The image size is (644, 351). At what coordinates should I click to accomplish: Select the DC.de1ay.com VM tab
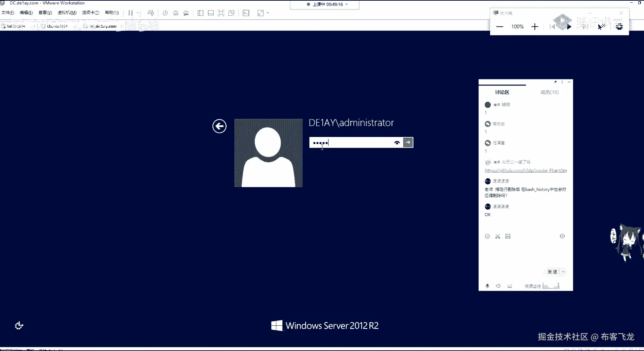click(x=103, y=26)
